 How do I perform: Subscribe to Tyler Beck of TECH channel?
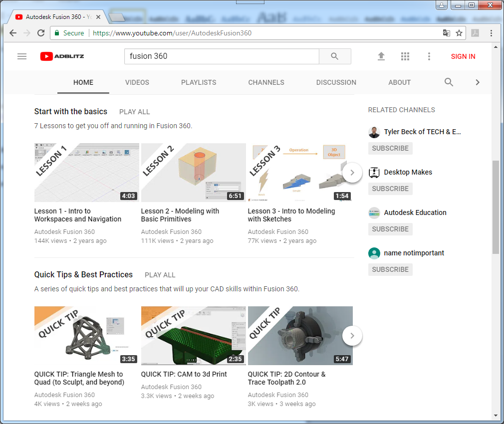390,149
